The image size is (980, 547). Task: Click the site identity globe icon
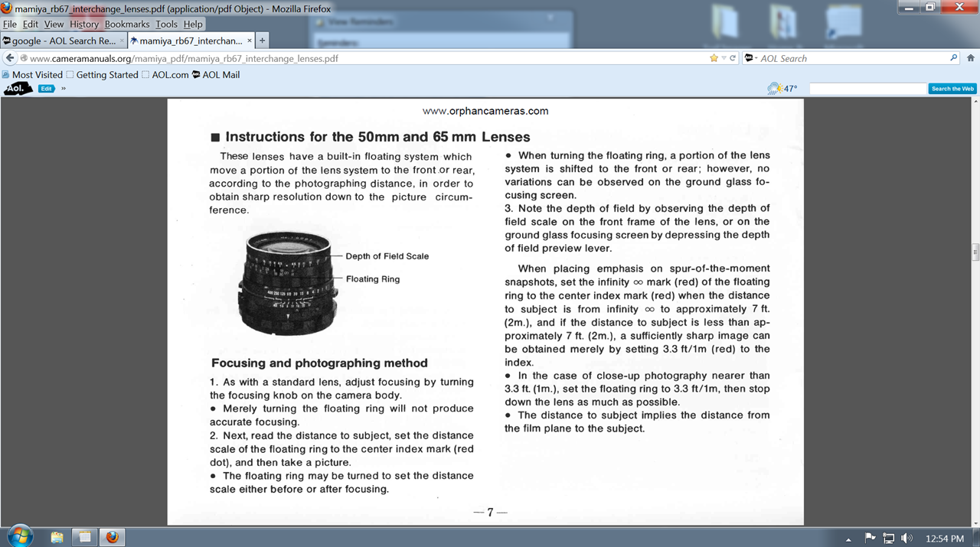[x=24, y=58]
